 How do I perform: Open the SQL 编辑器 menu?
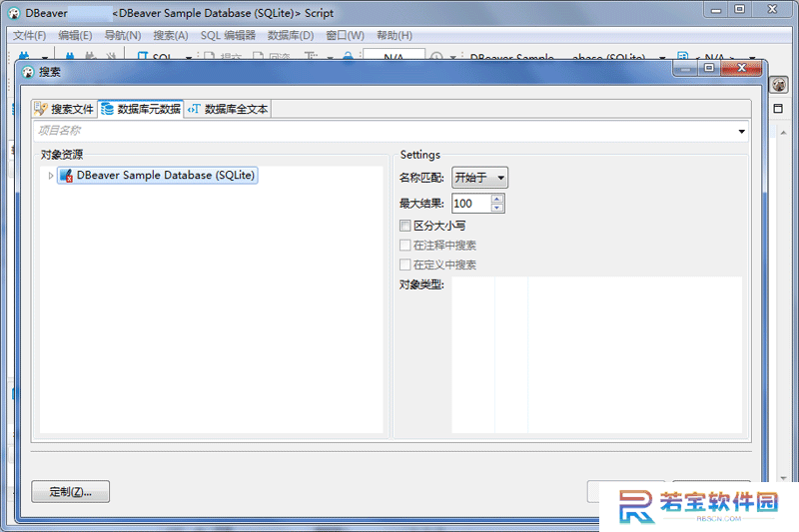pos(228,36)
